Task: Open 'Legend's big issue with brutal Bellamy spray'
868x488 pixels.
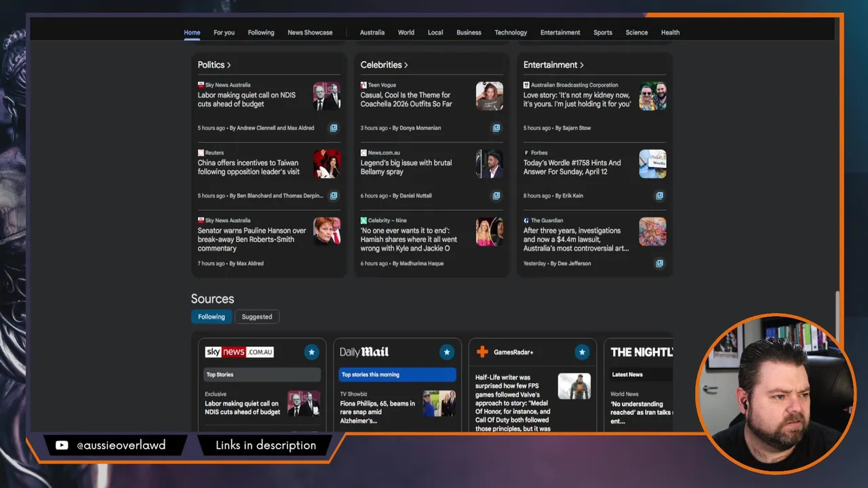Action: click(x=406, y=167)
